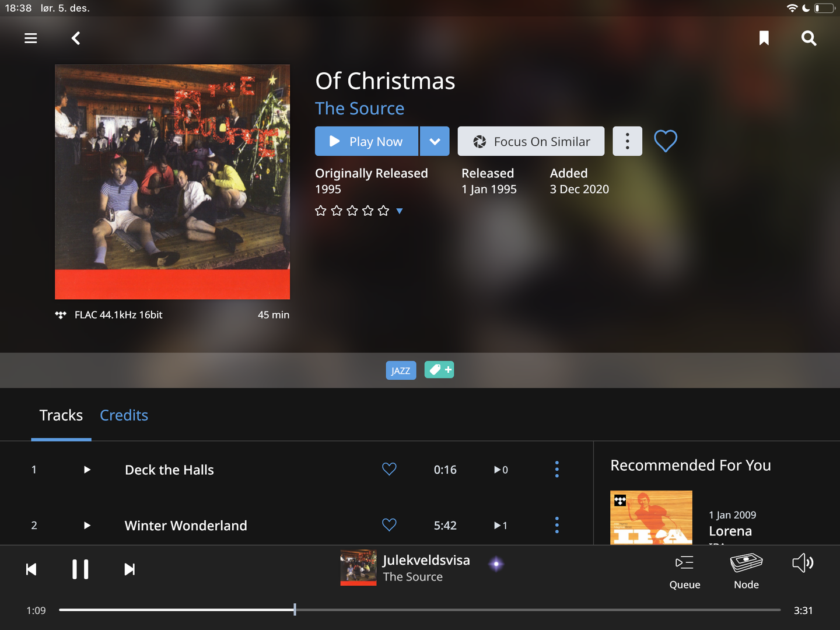The width and height of the screenshot is (840, 630).
Task: Open Deck the Halls three-dot menu
Action: tap(557, 470)
